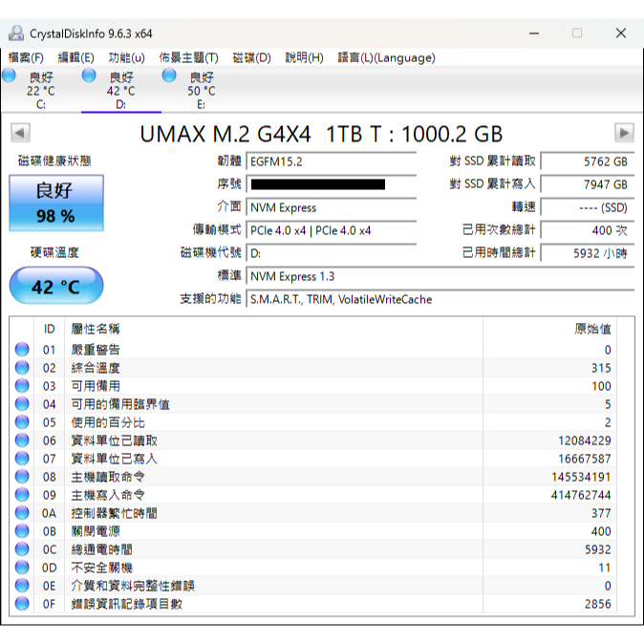Open the 功能(u) menu
Image resolution: width=644 pixels, height=644 pixels.
click(127, 57)
